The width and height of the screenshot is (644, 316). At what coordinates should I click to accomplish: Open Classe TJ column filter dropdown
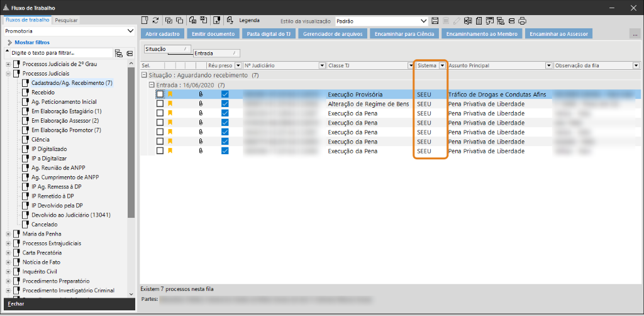click(x=410, y=65)
